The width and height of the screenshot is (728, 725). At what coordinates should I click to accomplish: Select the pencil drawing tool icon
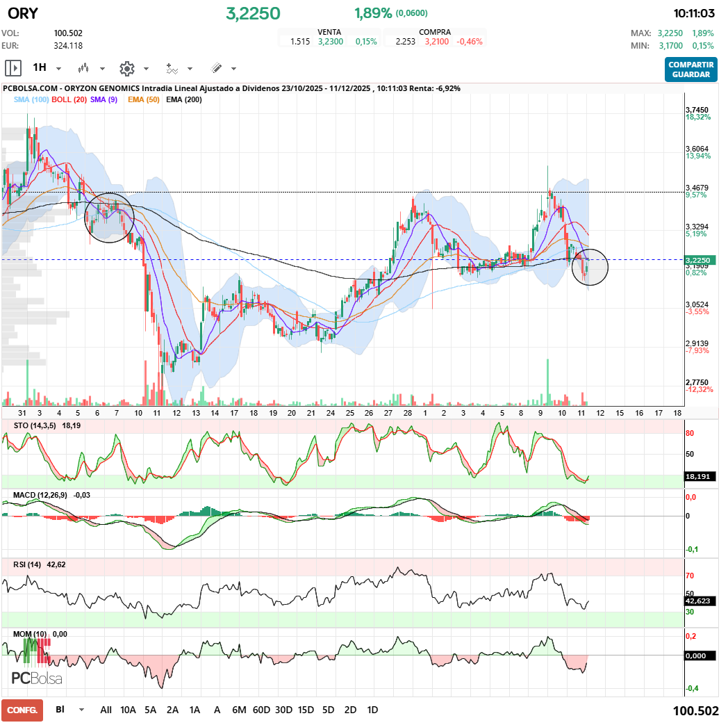(x=216, y=68)
